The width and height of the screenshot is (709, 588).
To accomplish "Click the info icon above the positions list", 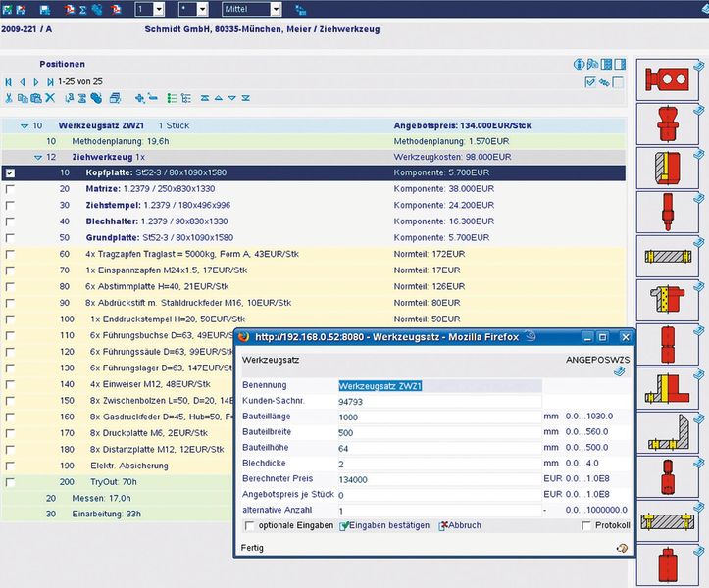I will tap(579, 65).
